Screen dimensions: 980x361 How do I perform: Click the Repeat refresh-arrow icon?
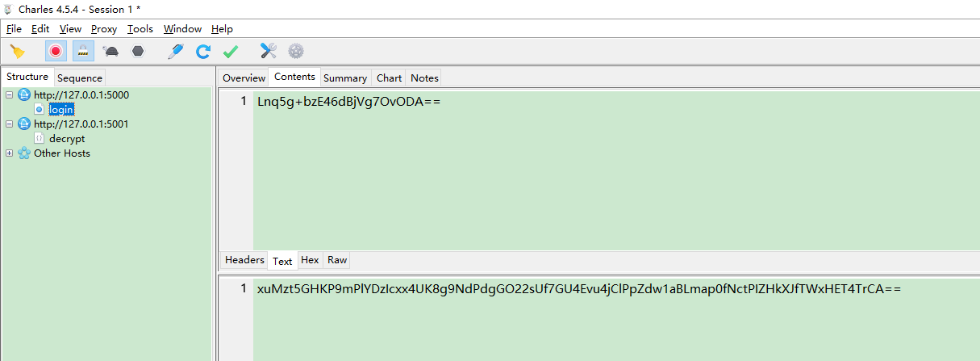click(203, 51)
